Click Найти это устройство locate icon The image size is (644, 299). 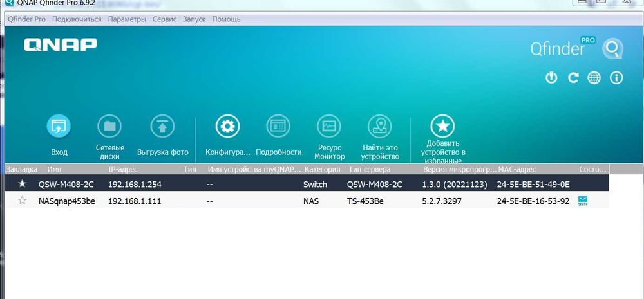pos(380,126)
